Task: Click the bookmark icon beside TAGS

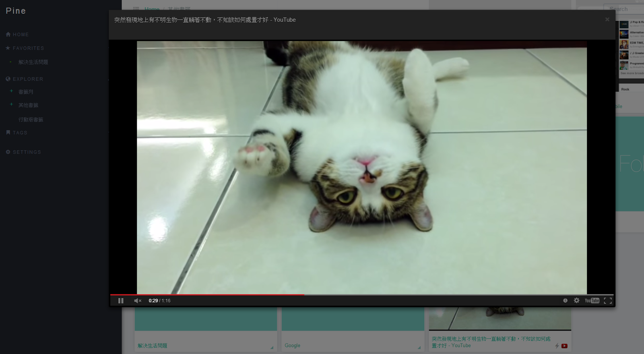Action: click(x=8, y=132)
